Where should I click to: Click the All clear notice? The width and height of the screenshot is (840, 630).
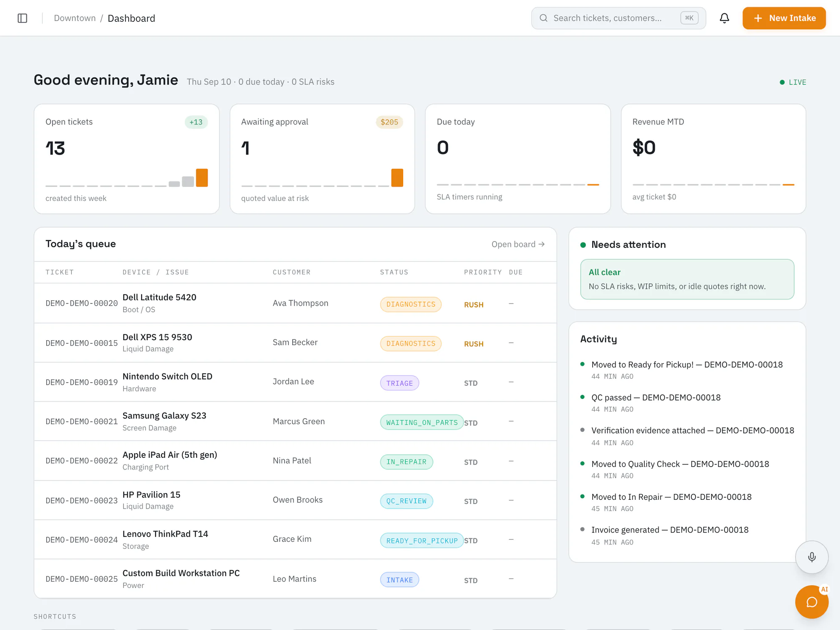(x=687, y=279)
